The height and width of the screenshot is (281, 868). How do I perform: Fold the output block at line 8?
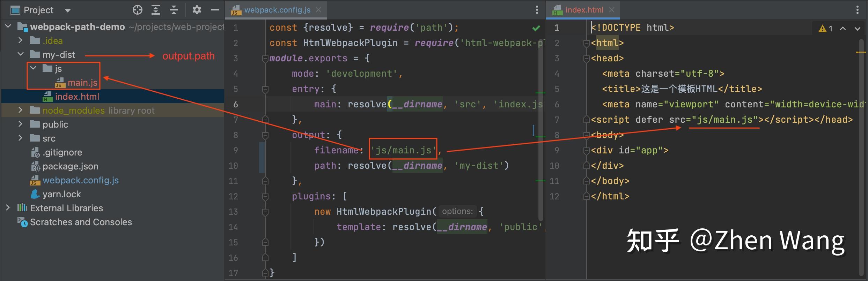pos(265,135)
